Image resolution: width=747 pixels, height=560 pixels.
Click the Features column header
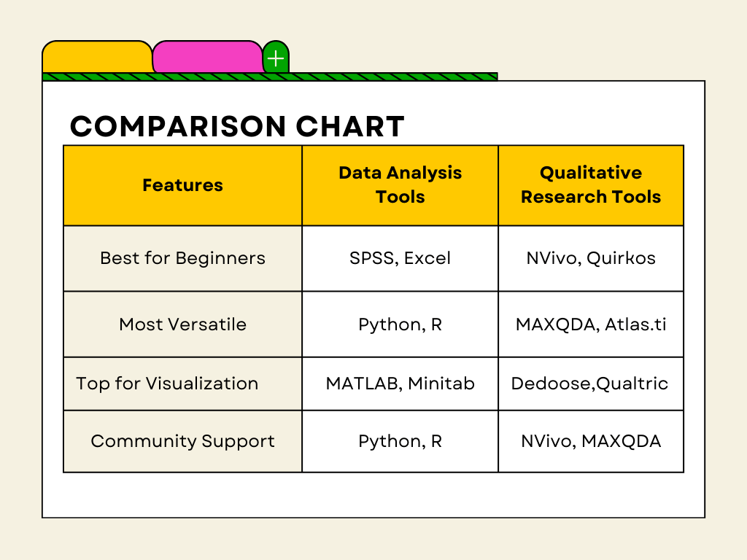pyautogui.click(x=182, y=185)
